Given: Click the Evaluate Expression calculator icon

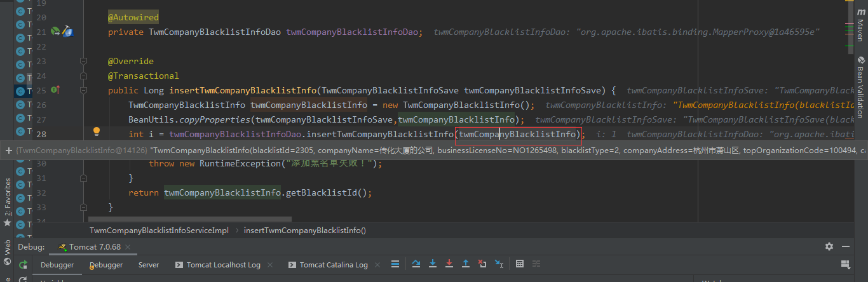Looking at the screenshot, I should click(520, 264).
